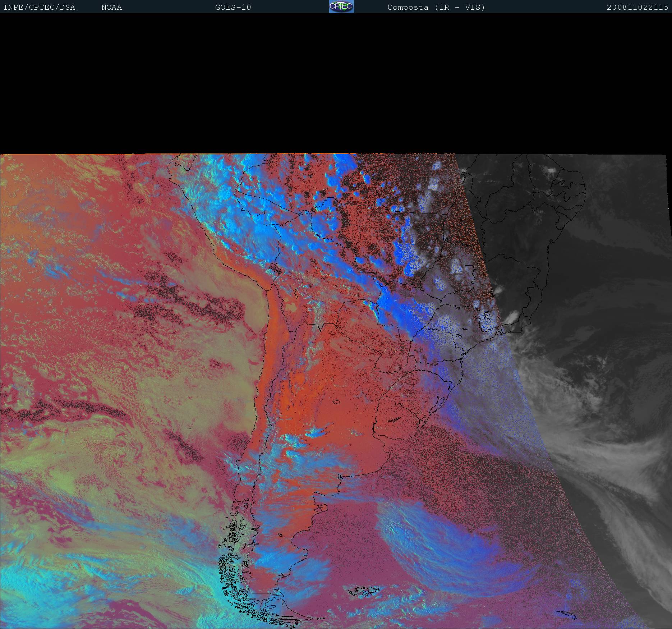Click the GOES-10 satellite name

tap(233, 8)
